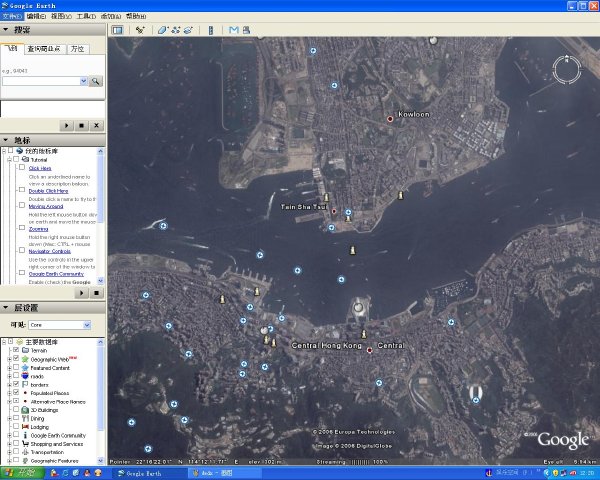Image resolution: width=600 pixels, height=480 pixels.
Task: Open the 文件 File menu
Action: [12, 16]
